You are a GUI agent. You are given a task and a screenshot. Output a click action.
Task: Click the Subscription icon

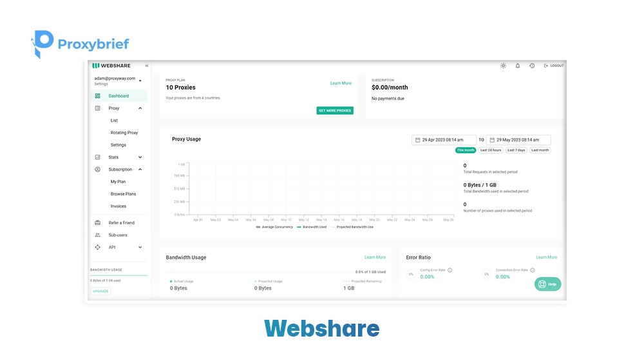98,170
